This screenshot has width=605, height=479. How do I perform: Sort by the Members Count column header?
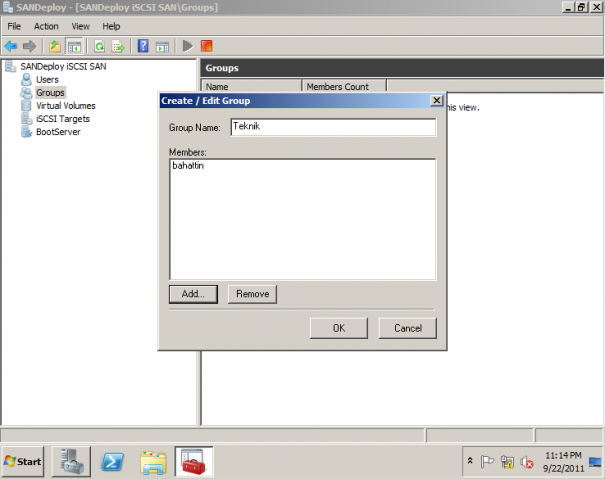point(344,86)
